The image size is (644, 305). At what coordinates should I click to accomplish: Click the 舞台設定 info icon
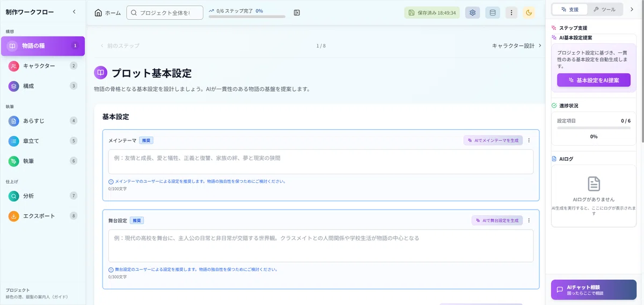(111, 270)
